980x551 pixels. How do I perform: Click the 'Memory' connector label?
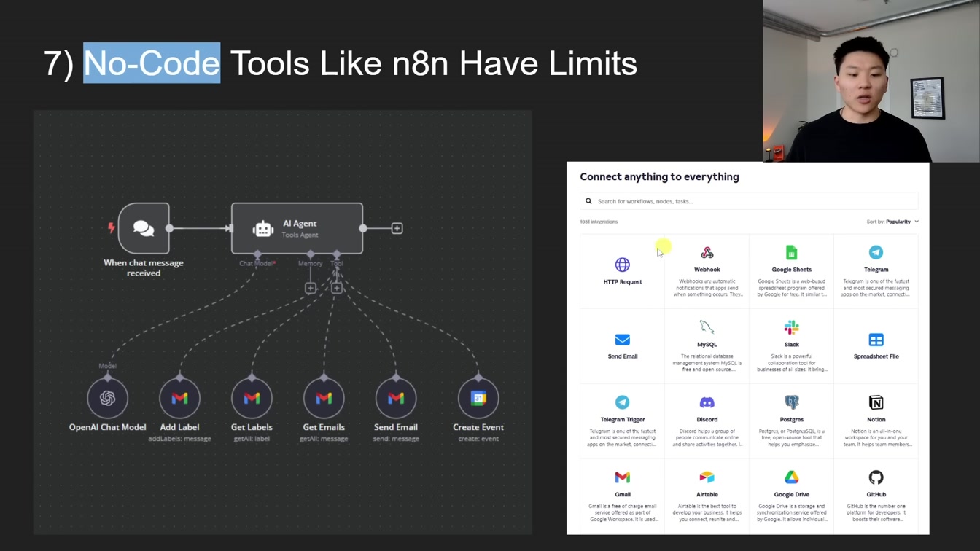310,263
